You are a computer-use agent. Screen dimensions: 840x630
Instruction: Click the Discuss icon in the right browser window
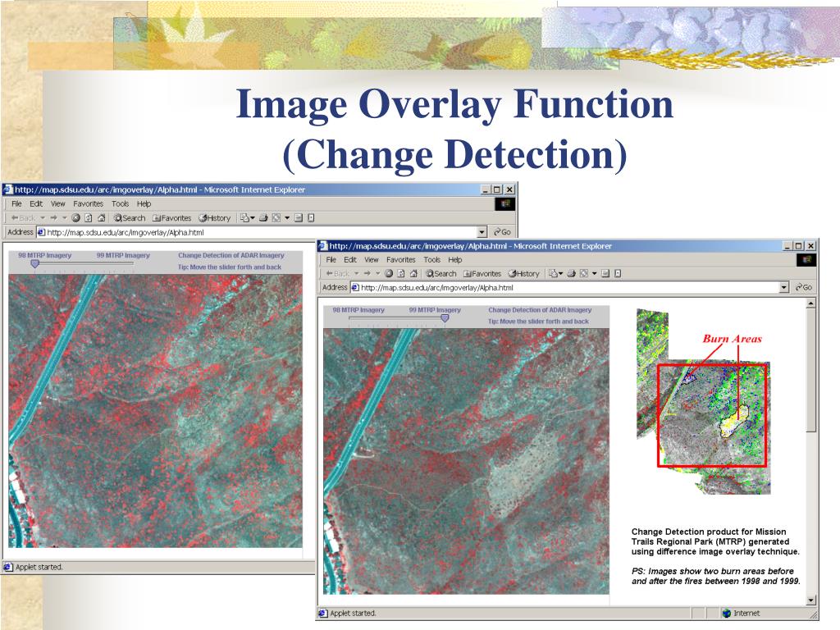tap(605, 274)
